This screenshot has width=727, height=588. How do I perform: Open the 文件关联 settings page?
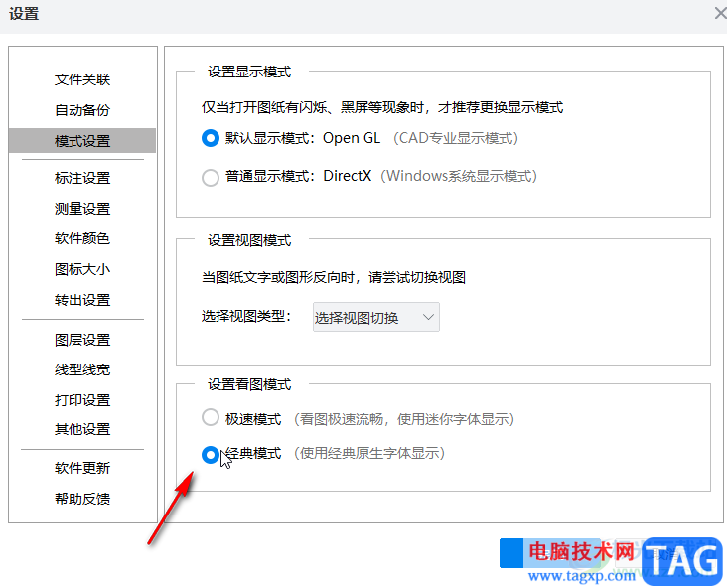coord(82,79)
